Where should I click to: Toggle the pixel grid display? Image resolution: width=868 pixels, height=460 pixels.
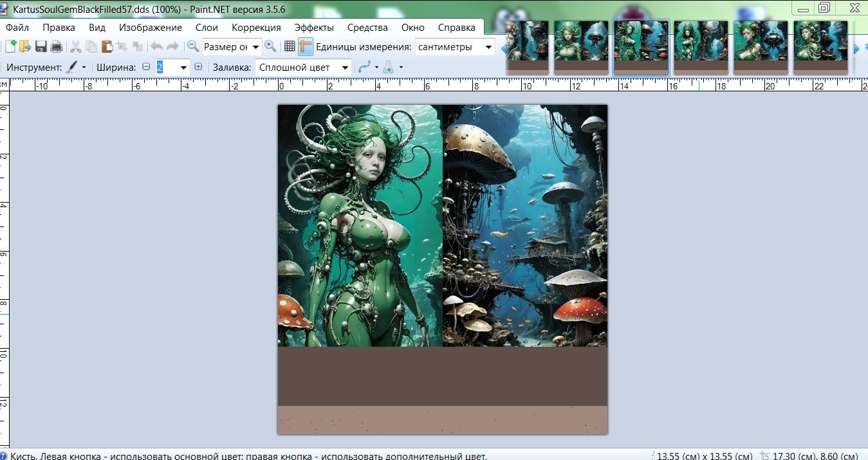click(x=290, y=46)
